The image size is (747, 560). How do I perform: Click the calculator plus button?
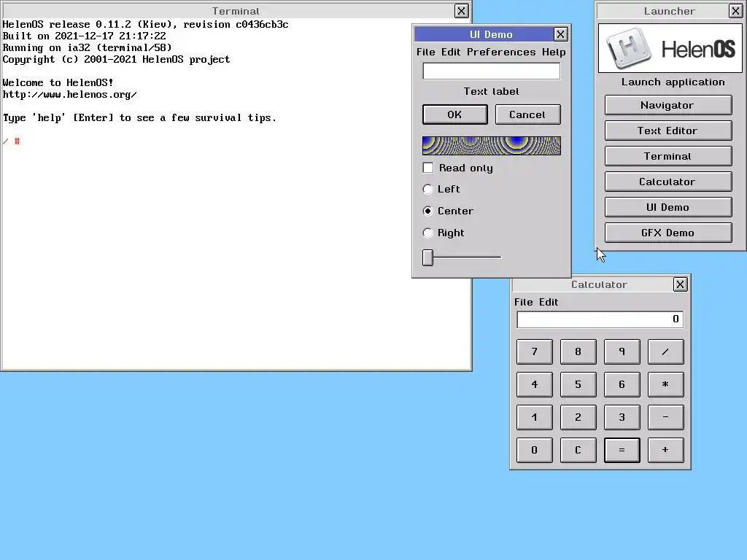click(666, 450)
